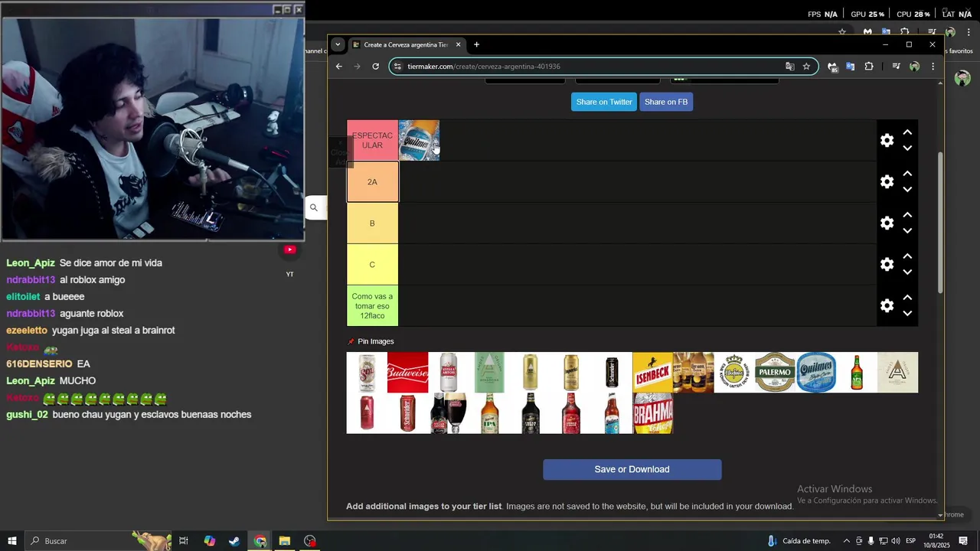
Task: Select the C tier label
Action: coord(372,265)
